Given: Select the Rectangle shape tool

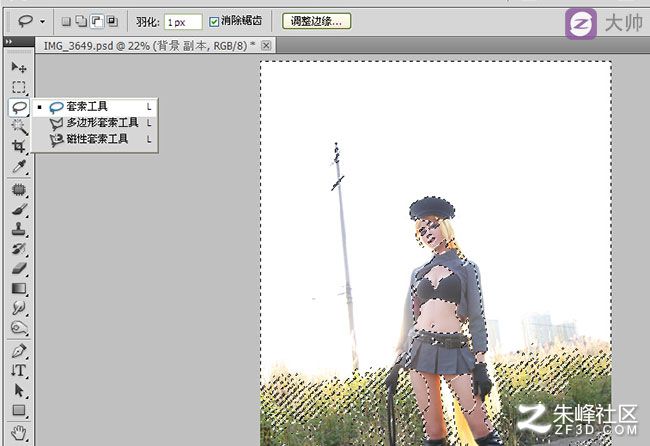Looking at the screenshot, I should [19, 410].
